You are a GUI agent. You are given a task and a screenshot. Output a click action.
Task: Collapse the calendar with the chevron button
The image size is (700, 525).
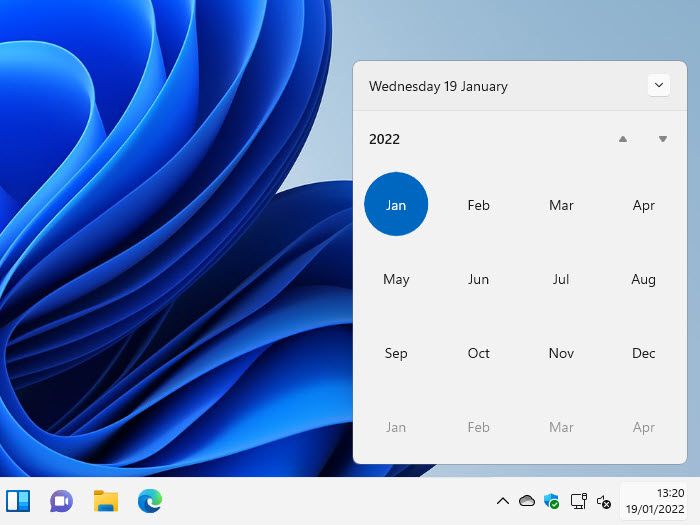click(x=658, y=86)
